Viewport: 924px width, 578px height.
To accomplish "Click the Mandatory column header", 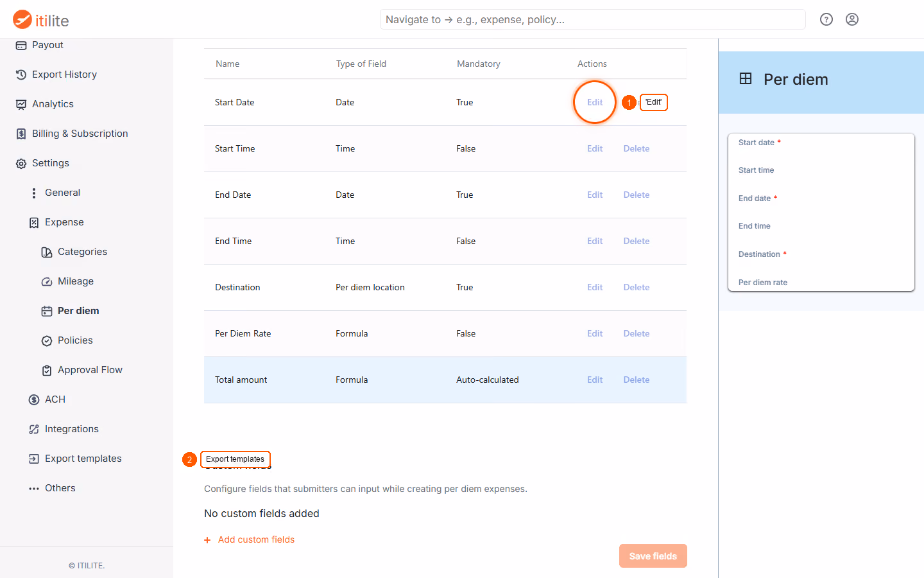I will (479, 64).
